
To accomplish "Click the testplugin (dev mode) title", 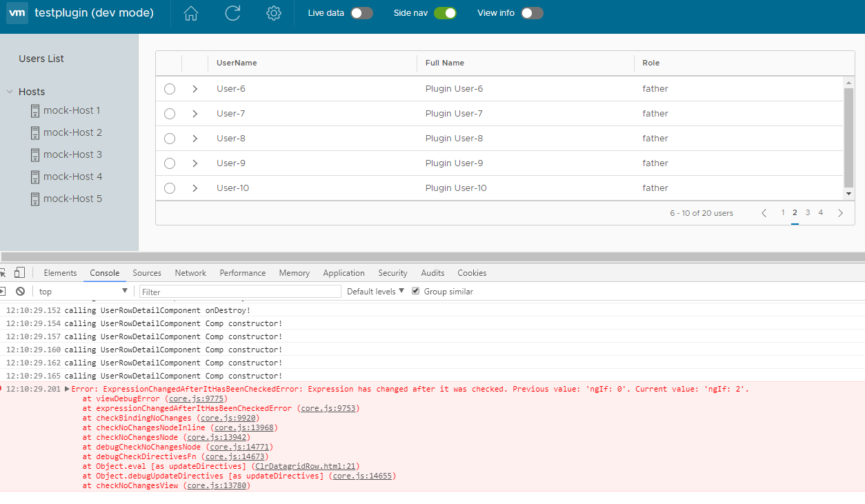I will pyautogui.click(x=94, y=12).
